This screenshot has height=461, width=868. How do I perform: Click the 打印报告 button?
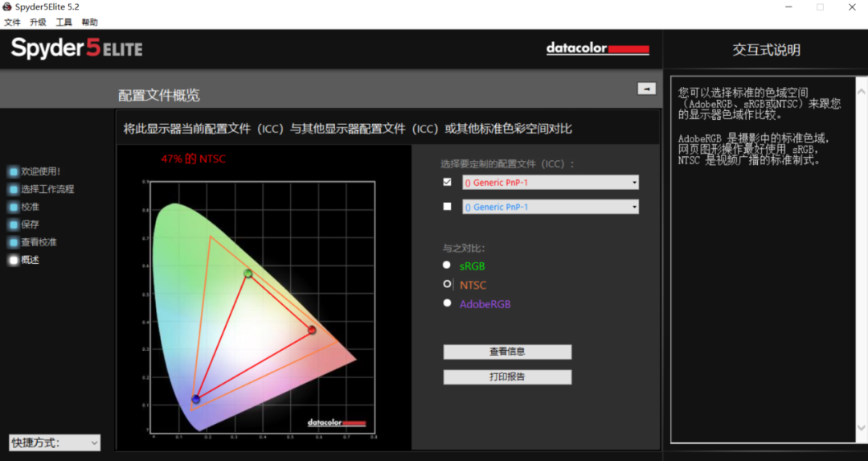coord(507,377)
